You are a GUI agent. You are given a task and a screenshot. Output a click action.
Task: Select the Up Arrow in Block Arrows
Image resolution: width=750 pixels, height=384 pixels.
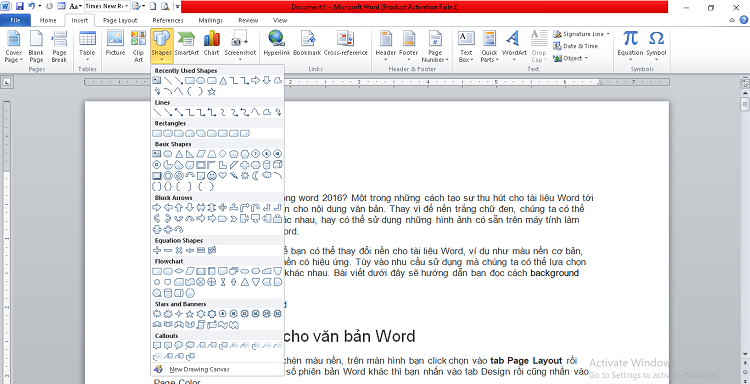tap(178, 208)
